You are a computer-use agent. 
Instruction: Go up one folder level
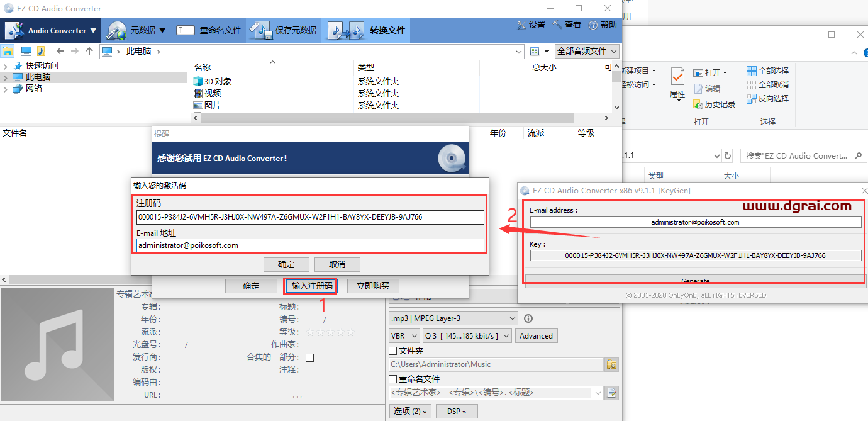tap(89, 51)
